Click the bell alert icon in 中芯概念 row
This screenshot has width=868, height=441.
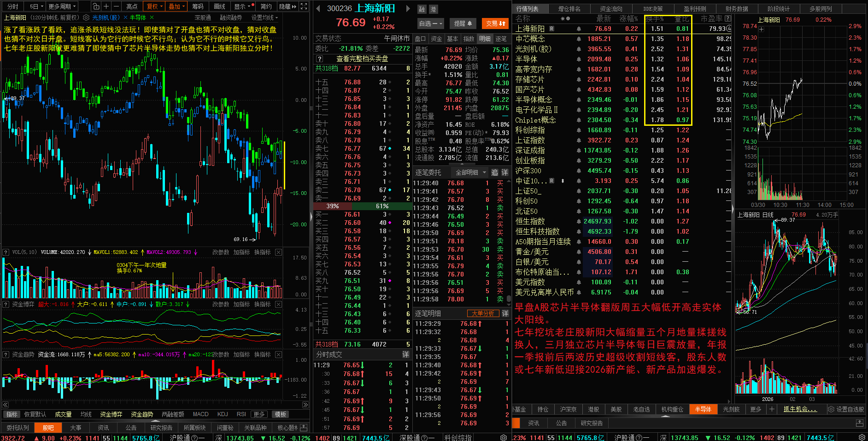(579, 39)
